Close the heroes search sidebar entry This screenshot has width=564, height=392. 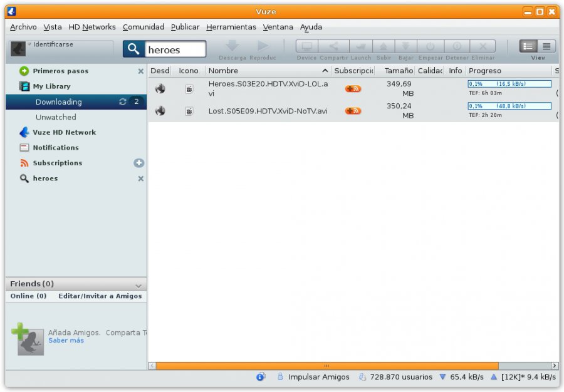140,178
